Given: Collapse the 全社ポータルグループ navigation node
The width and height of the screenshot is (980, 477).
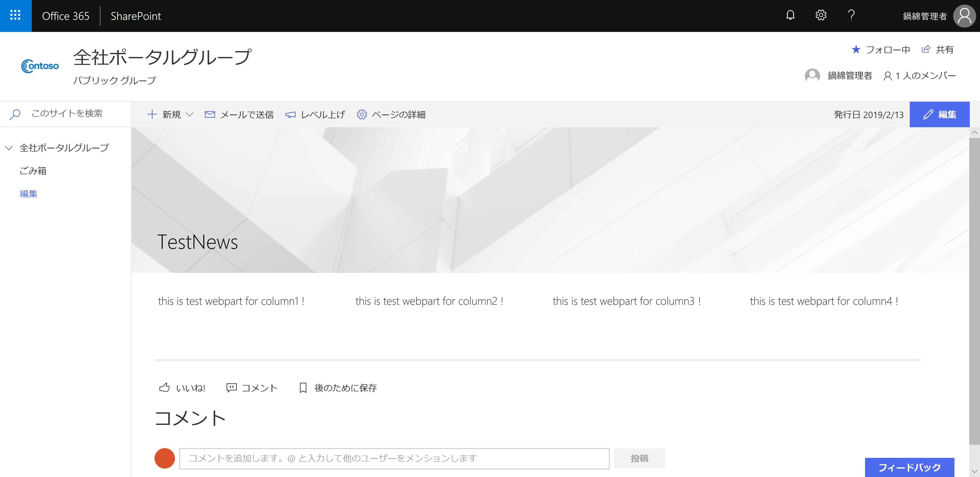Looking at the screenshot, I should tap(9, 148).
